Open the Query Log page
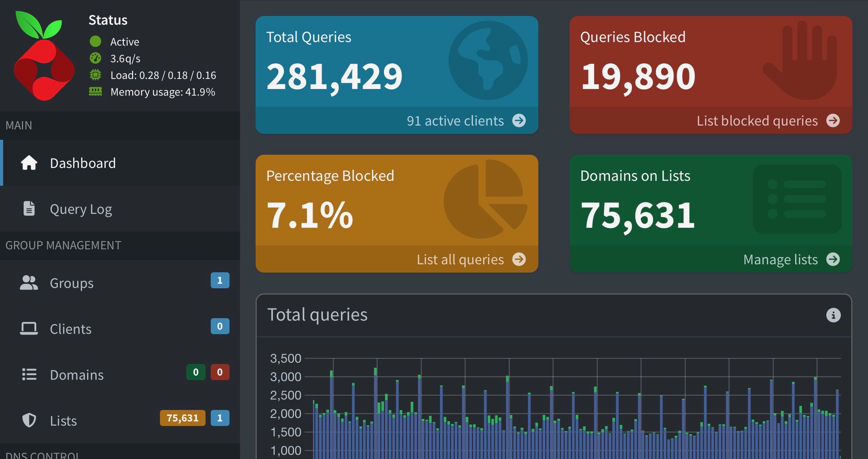 (x=81, y=209)
